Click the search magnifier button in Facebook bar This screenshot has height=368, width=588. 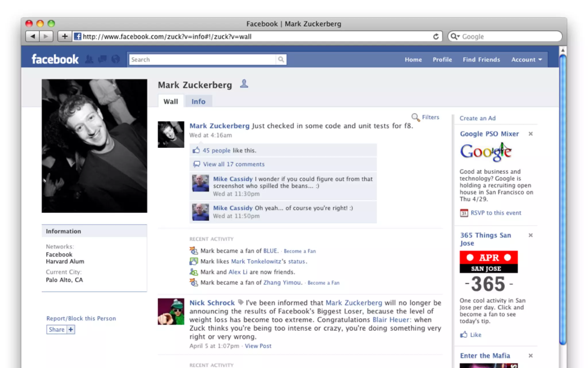[x=281, y=60]
